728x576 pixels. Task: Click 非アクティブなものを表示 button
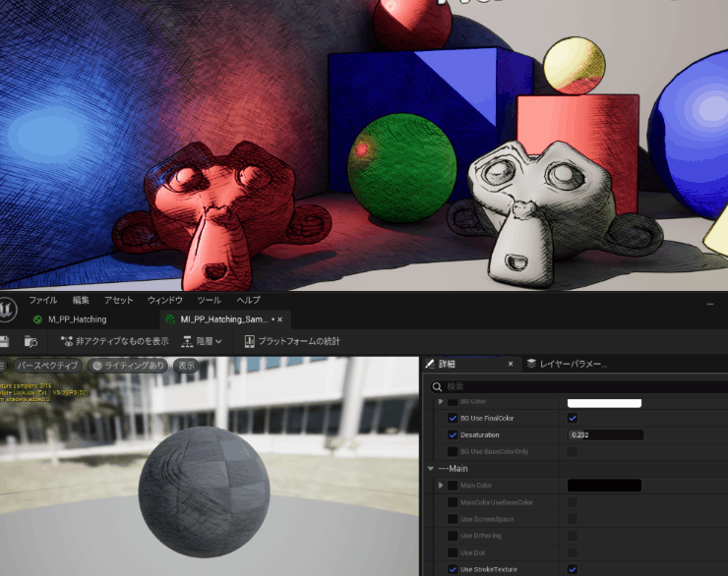[115, 342]
